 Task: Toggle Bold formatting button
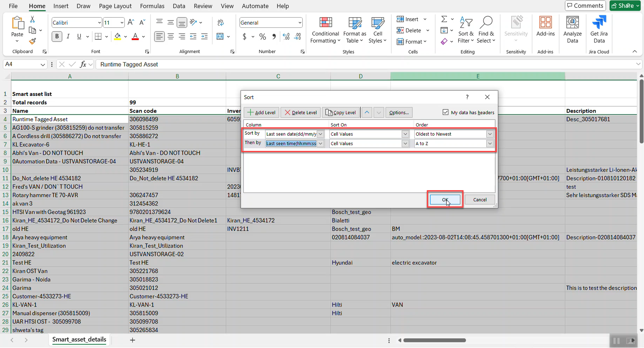pyautogui.click(x=57, y=36)
